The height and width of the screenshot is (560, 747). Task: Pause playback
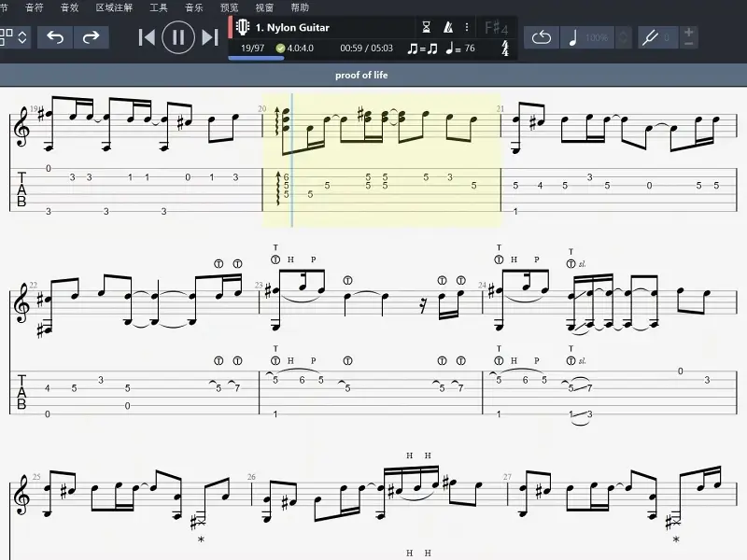(178, 37)
